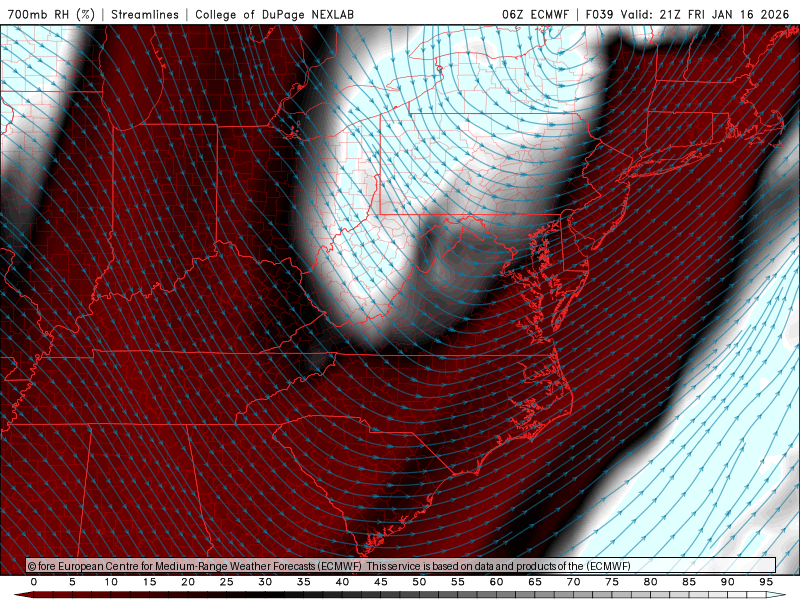This screenshot has width=800, height=600.
Task: Click the ECMWF copyright notice banner
Action: click(x=401, y=566)
